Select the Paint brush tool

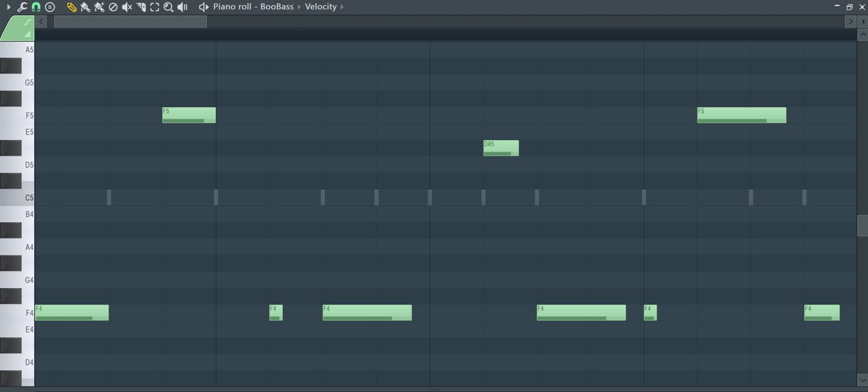click(x=85, y=7)
